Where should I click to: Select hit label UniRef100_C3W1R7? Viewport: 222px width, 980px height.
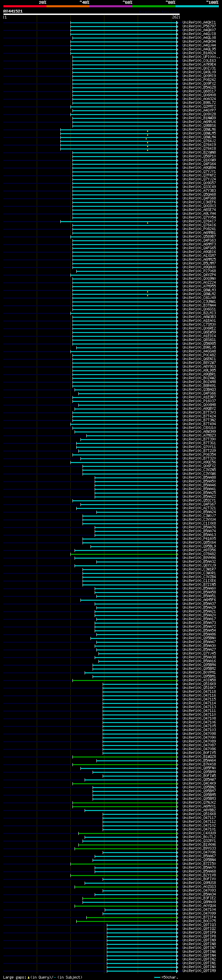(199, 569)
